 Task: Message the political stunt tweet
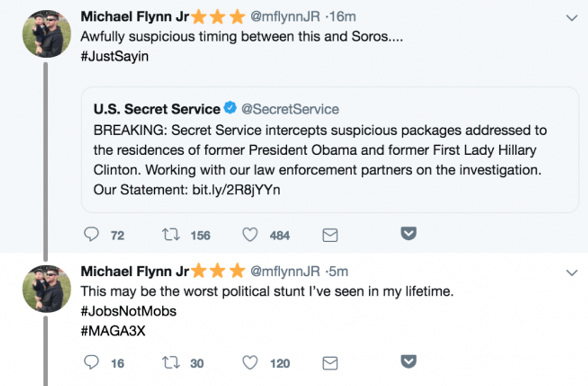330,363
